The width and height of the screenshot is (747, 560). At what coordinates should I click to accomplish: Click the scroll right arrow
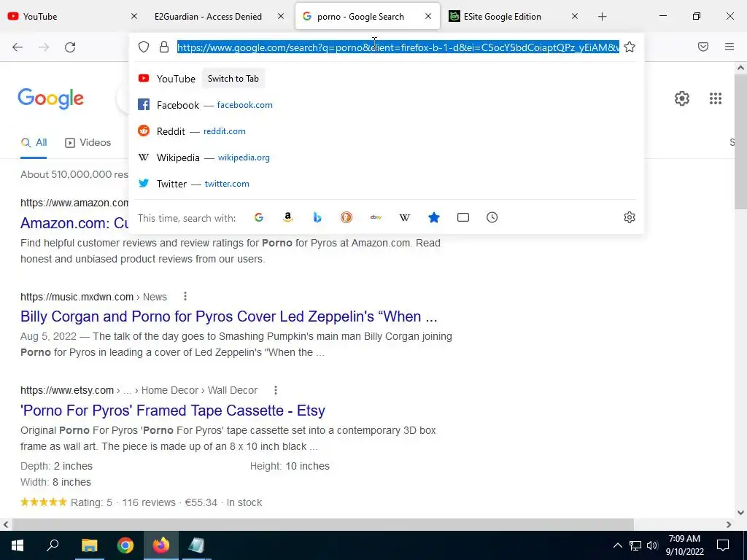[x=729, y=524]
